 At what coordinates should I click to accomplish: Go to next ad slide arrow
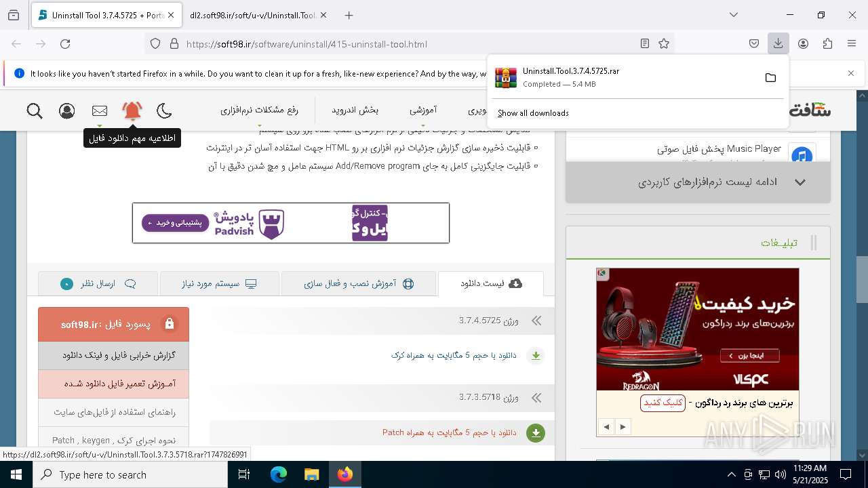[x=623, y=426]
